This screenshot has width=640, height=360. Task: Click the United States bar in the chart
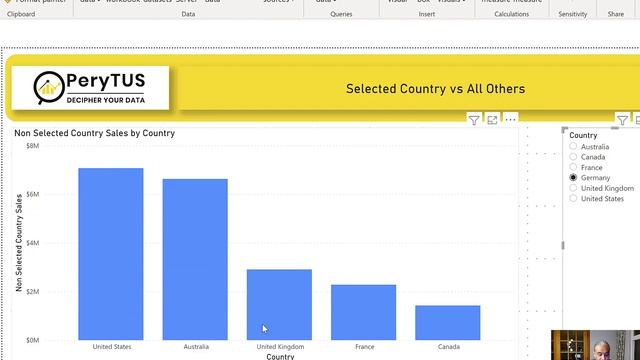point(111,254)
